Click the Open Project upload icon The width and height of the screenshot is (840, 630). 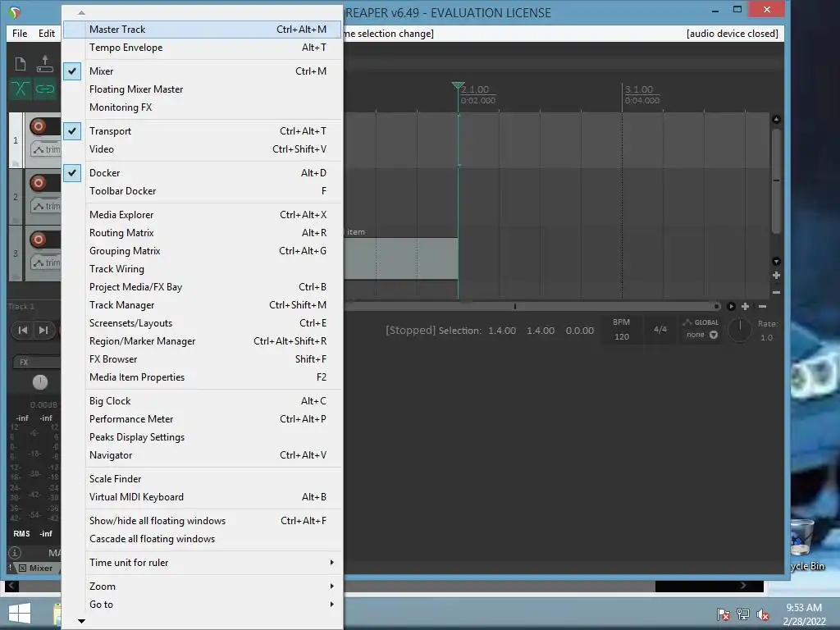click(x=45, y=64)
